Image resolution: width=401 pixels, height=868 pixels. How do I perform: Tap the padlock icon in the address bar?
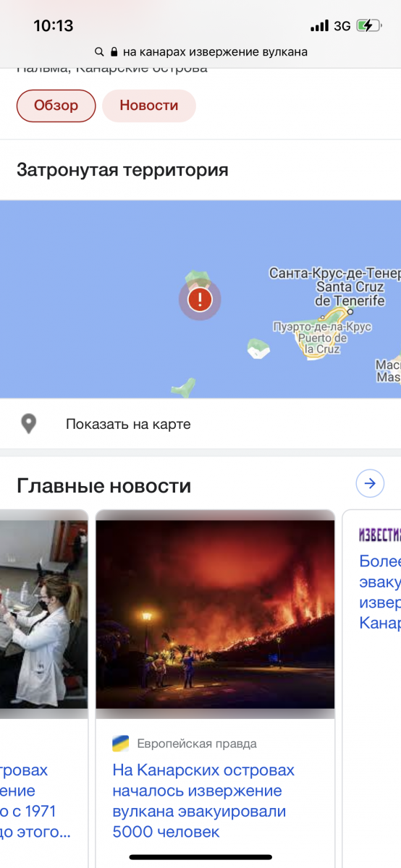coord(114,52)
